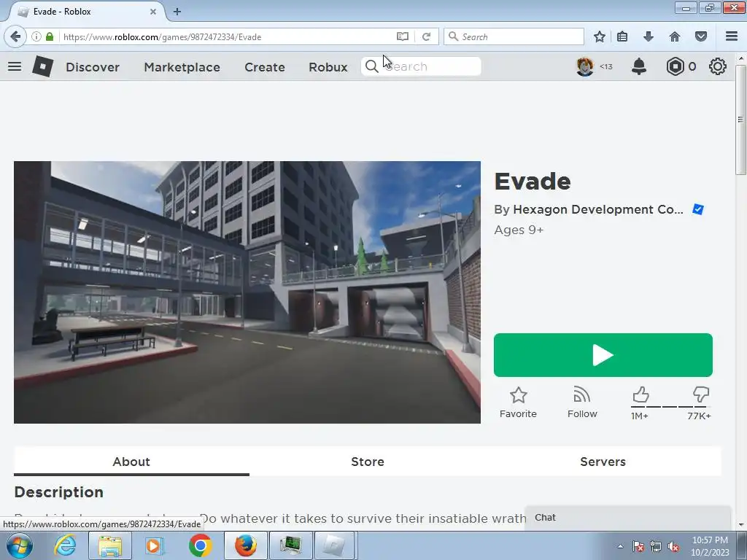Click the Ages 9+ label
This screenshot has height=560, width=747.
tap(519, 230)
